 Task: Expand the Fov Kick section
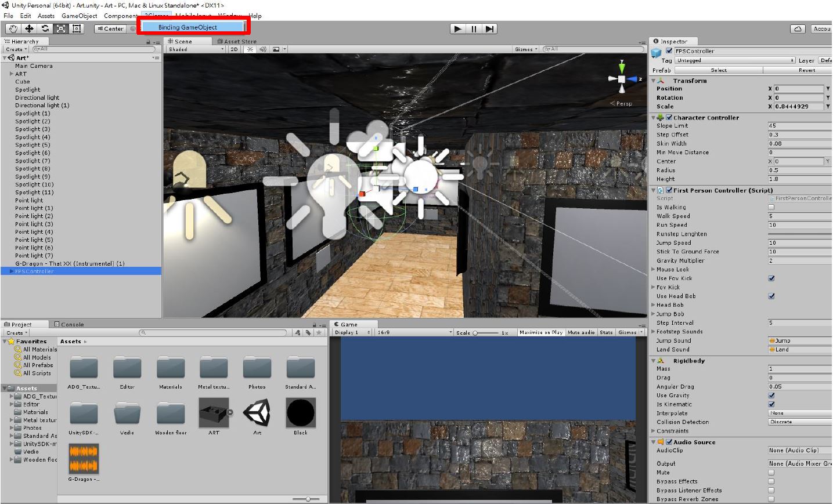[x=654, y=287]
